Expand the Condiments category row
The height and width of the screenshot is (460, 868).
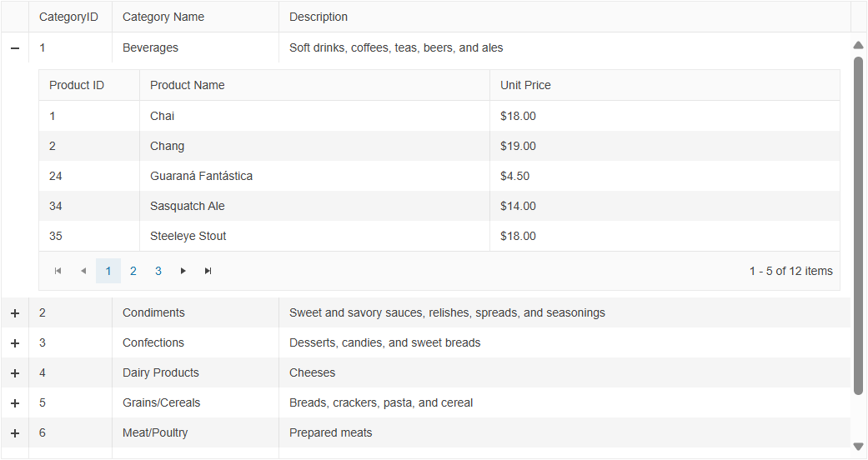(x=15, y=313)
